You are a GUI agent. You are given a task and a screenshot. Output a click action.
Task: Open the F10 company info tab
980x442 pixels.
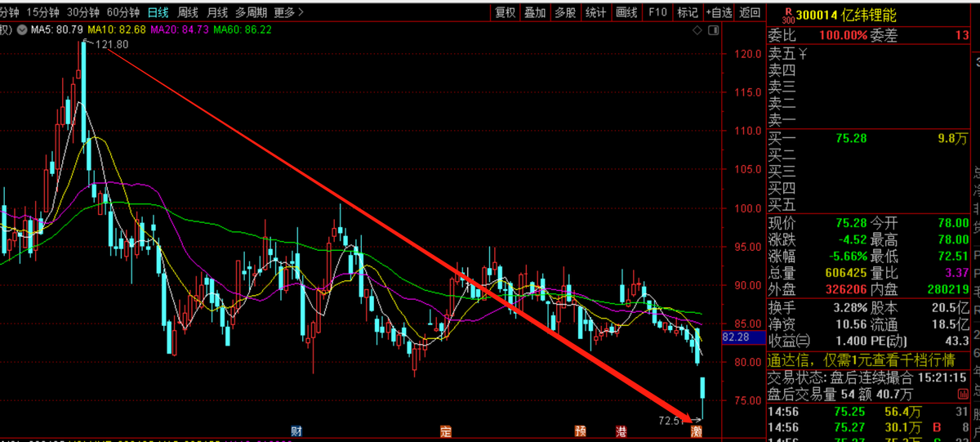pyautogui.click(x=657, y=12)
